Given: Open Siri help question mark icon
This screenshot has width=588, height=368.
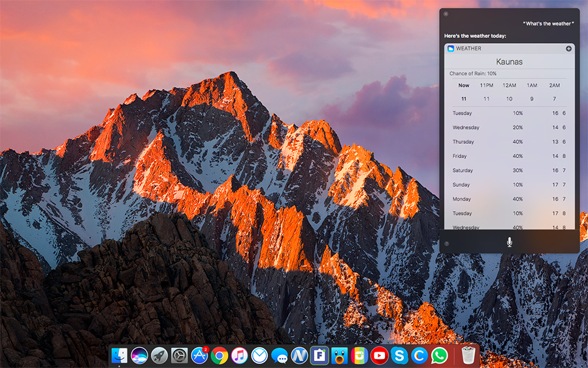Looking at the screenshot, I should pyautogui.click(x=446, y=243).
